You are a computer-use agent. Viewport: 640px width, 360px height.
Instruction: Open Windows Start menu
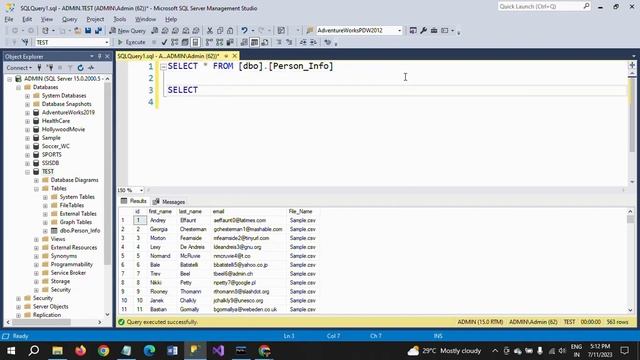[11, 351]
